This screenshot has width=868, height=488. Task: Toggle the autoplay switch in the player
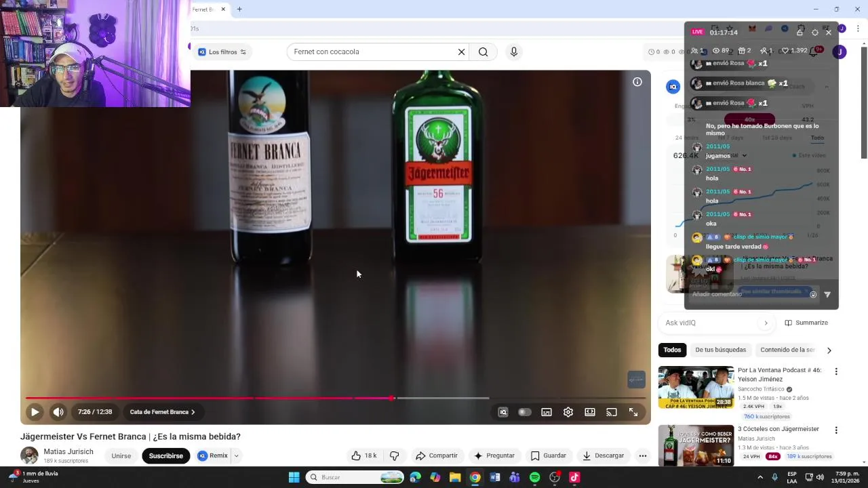pyautogui.click(x=524, y=412)
